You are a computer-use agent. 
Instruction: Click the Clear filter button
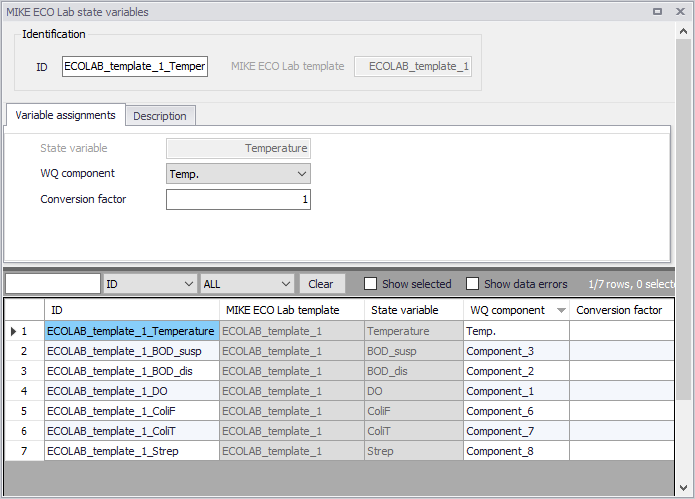click(x=320, y=284)
